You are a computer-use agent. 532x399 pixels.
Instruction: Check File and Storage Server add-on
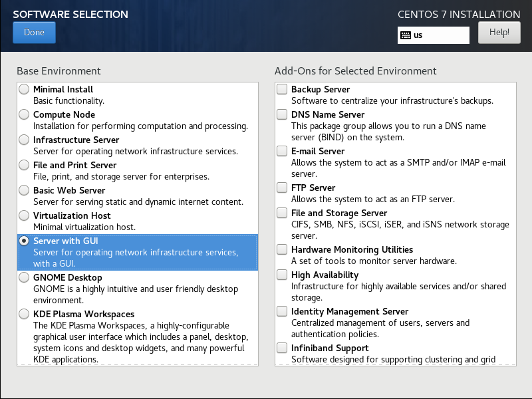(x=283, y=213)
